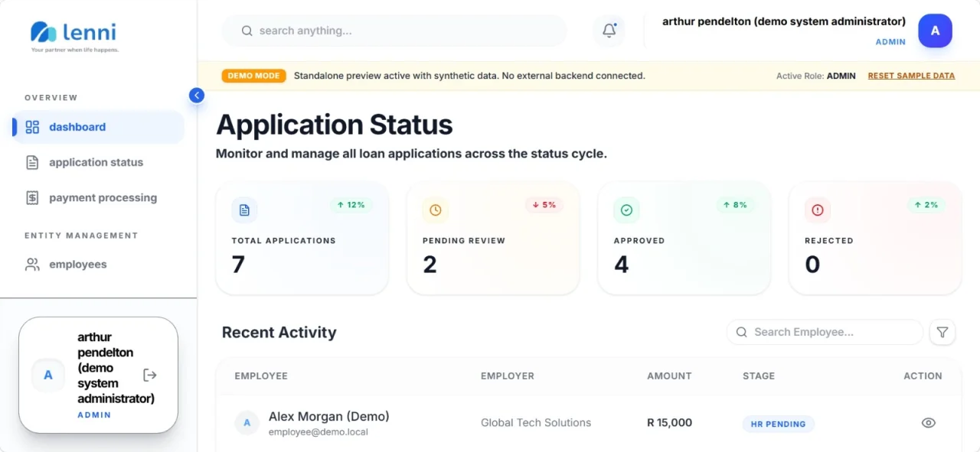Viewport: 980px width, 452px height.
Task: Click the STAGE column header
Action: 759,376
